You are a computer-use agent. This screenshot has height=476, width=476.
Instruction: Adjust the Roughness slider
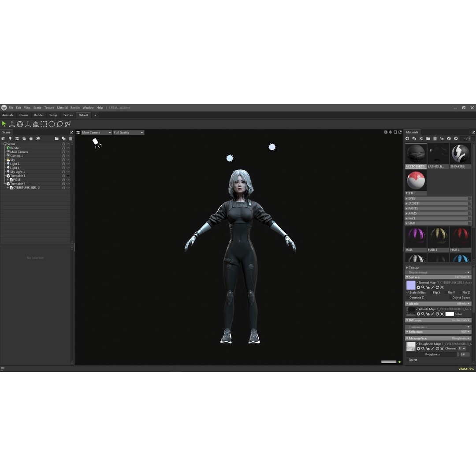pos(433,354)
